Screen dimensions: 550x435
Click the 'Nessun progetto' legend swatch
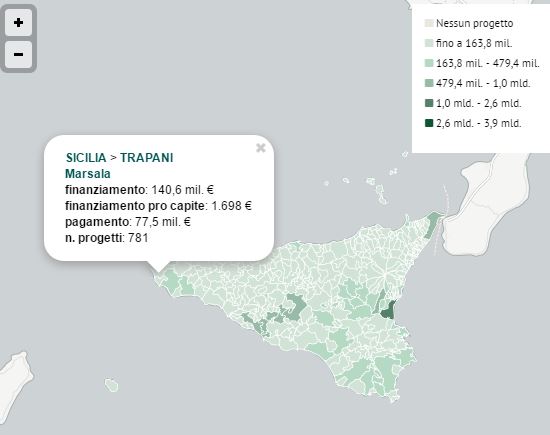[x=429, y=24]
